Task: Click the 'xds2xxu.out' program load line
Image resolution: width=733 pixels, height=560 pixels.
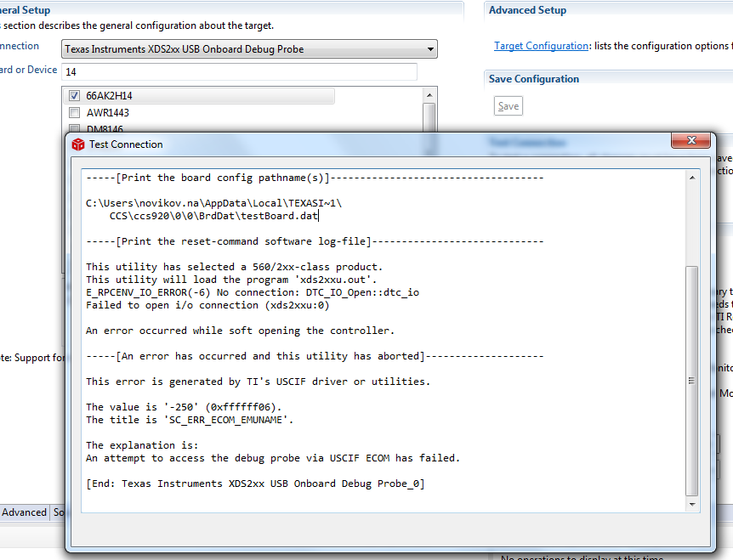Action: [x=231, y=280]
